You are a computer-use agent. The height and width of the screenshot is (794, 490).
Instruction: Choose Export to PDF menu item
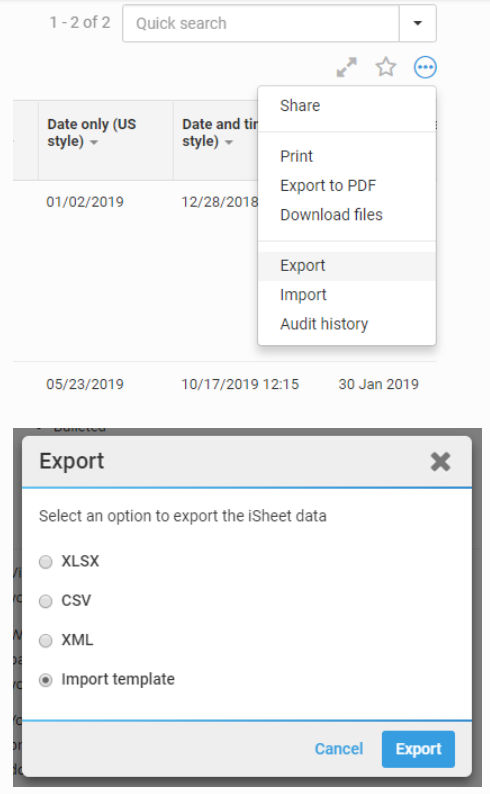click(x=328, y=186)
